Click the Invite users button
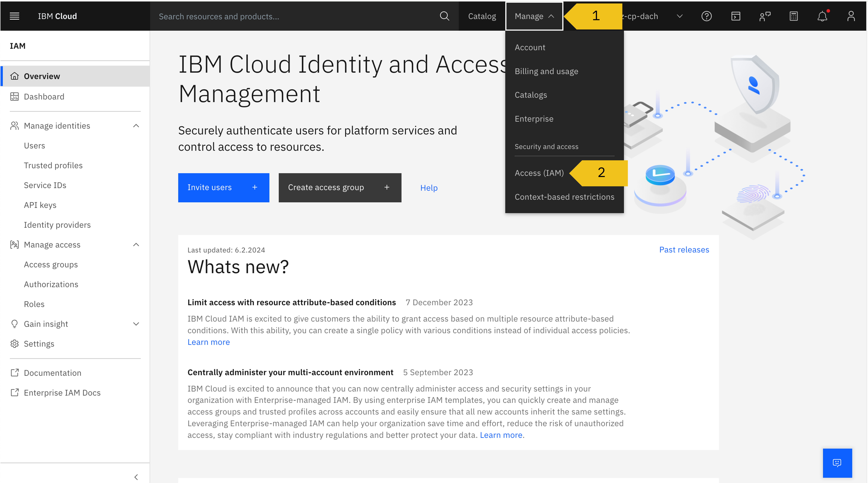Viewport: 868px width, 483px height. tap(223, 188)
